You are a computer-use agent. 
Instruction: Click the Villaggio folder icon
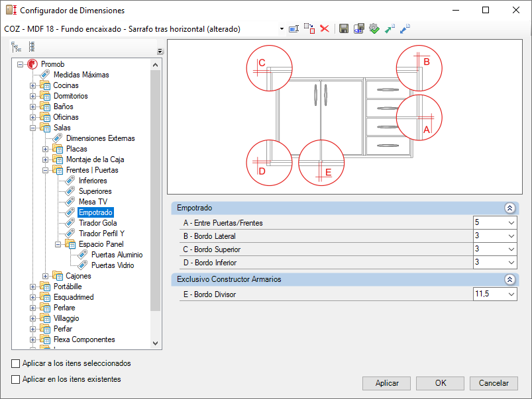coord(45,318)
